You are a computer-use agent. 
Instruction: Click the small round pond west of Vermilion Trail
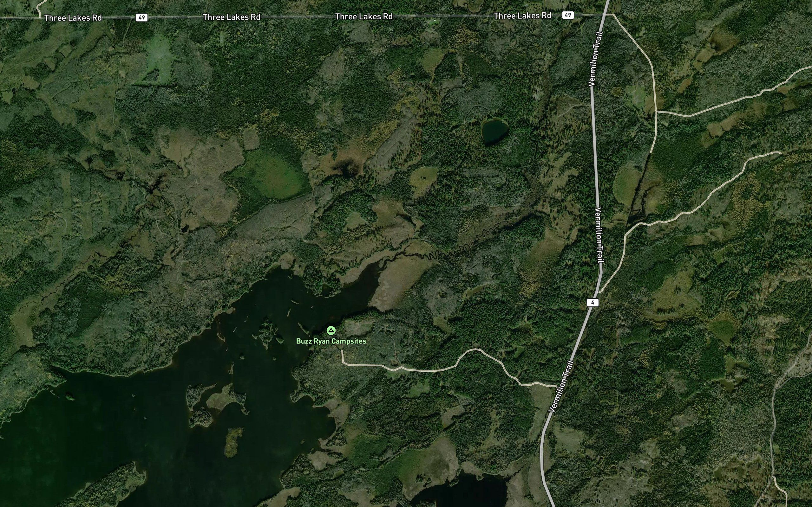494,131
